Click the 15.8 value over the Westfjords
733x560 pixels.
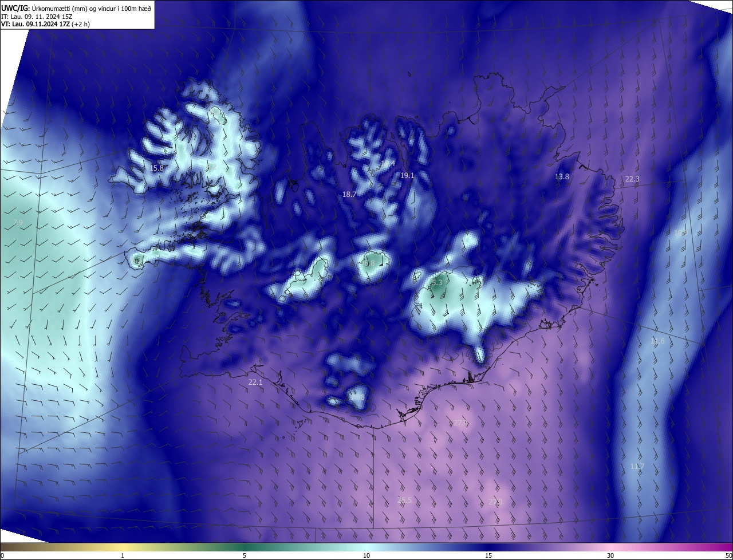[156, 168]
